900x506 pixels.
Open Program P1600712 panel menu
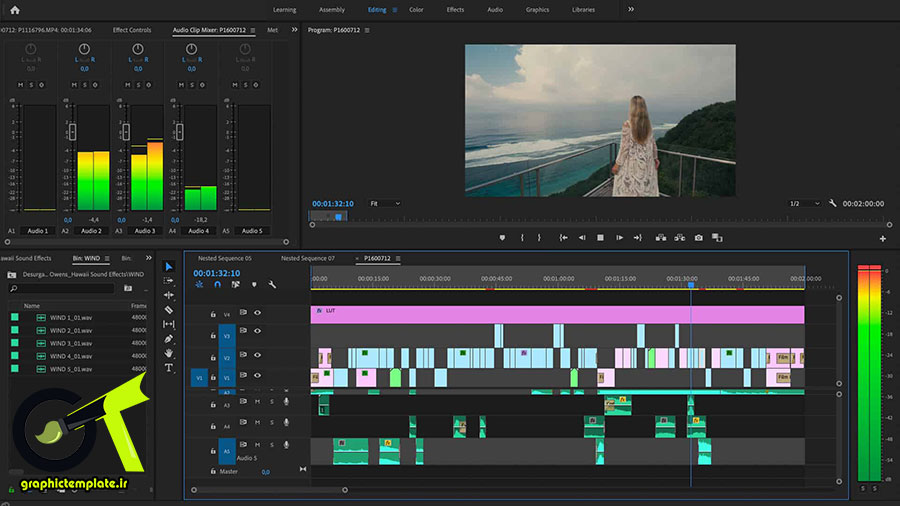(367, 30)
